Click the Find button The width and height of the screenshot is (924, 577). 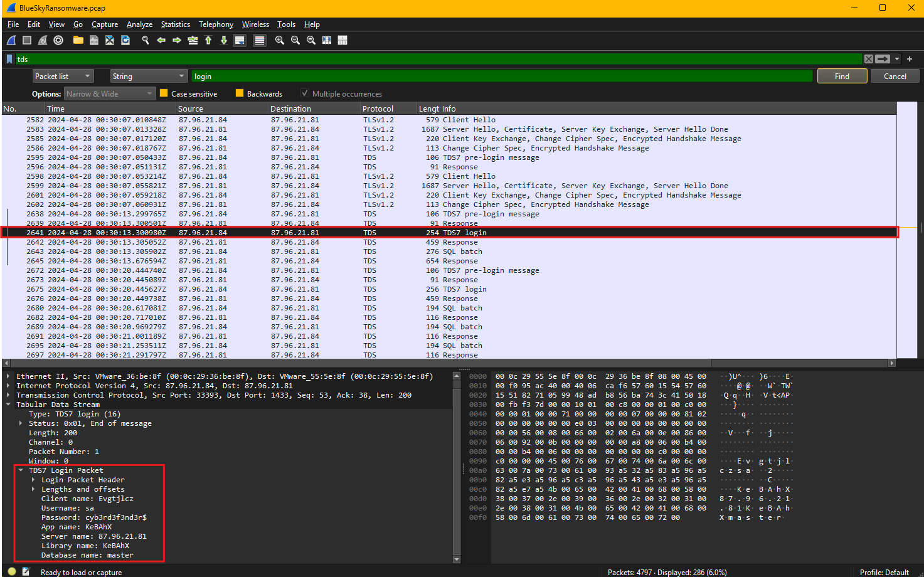point(842,76)
